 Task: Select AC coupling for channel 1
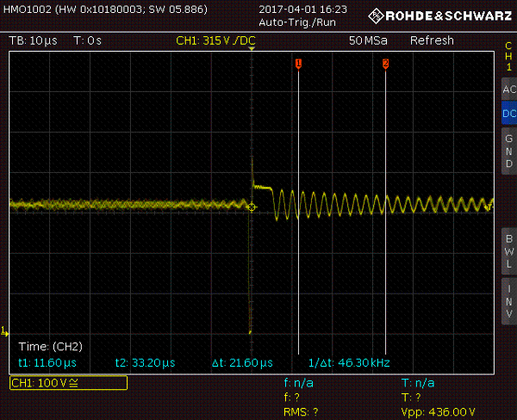click(x=508, y=90)
